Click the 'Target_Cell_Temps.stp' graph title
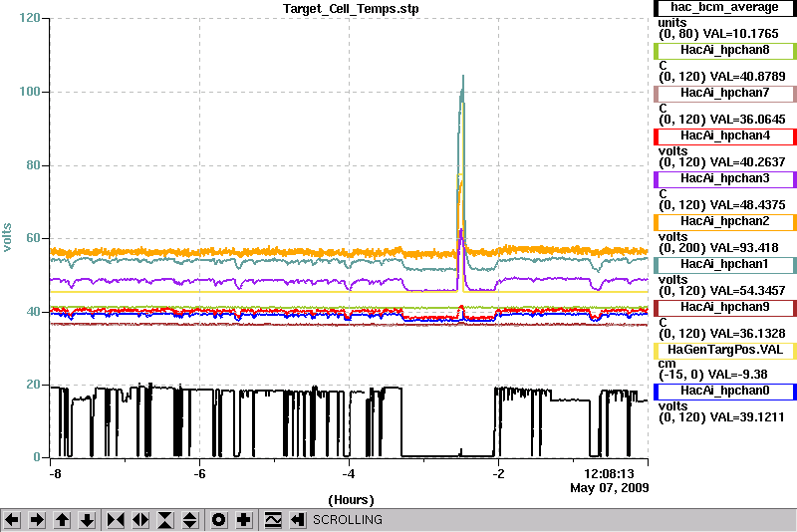The width and height of the screenshot is (797, 532). click(351, 9)
